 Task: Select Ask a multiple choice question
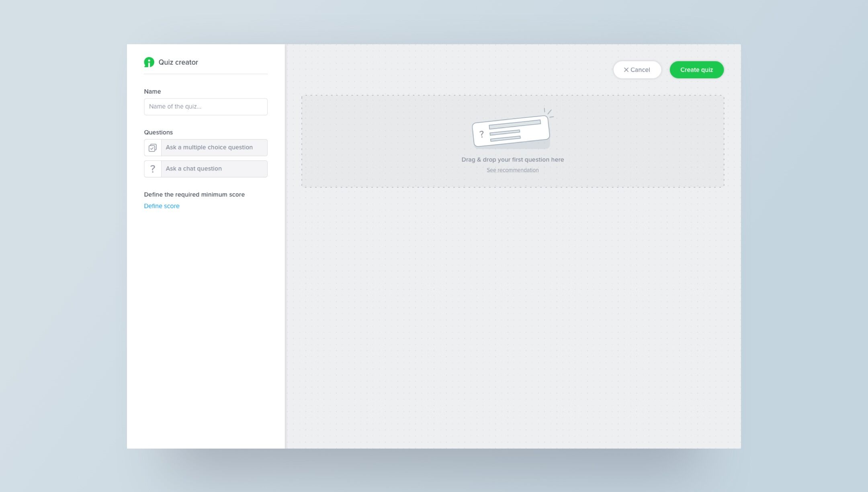(214, 148)
